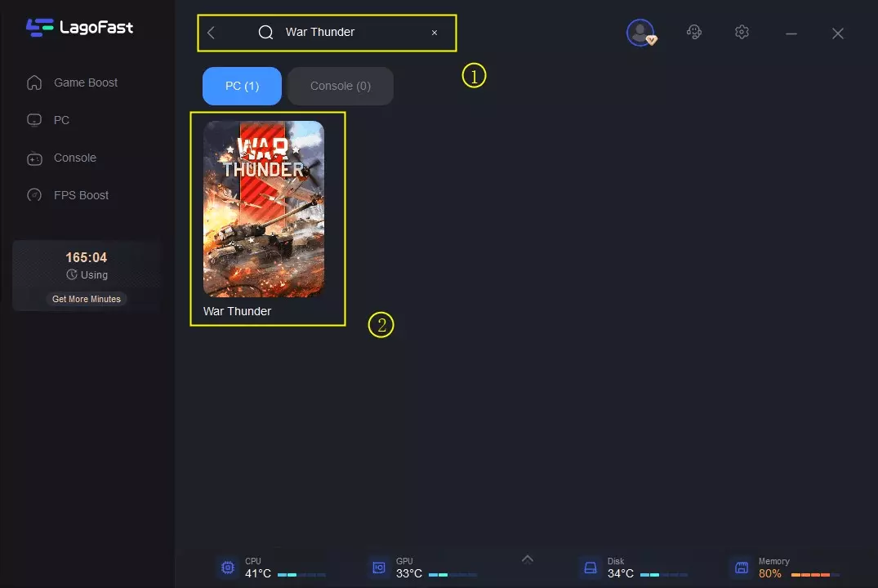Click the Disk drive icon
Viewport: 878px width, 588px height.
tap(591, 568)
